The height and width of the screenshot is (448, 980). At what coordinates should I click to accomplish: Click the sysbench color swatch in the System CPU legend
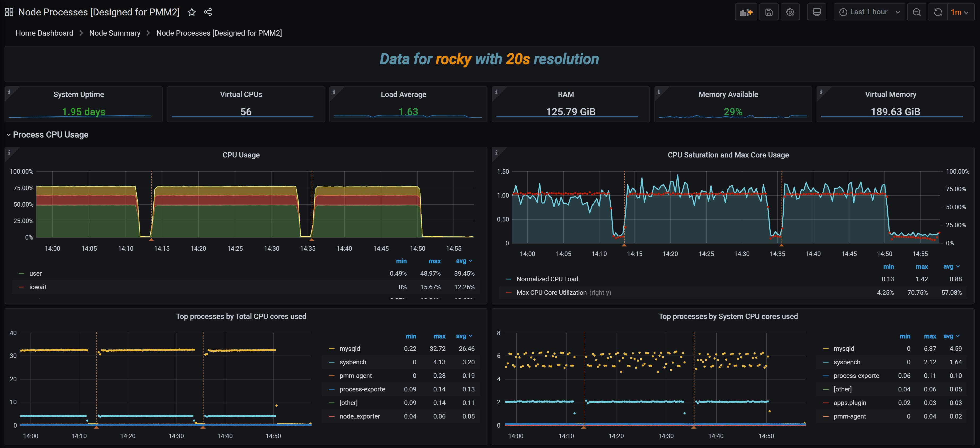pyautogui.click(x=826, y=362)
